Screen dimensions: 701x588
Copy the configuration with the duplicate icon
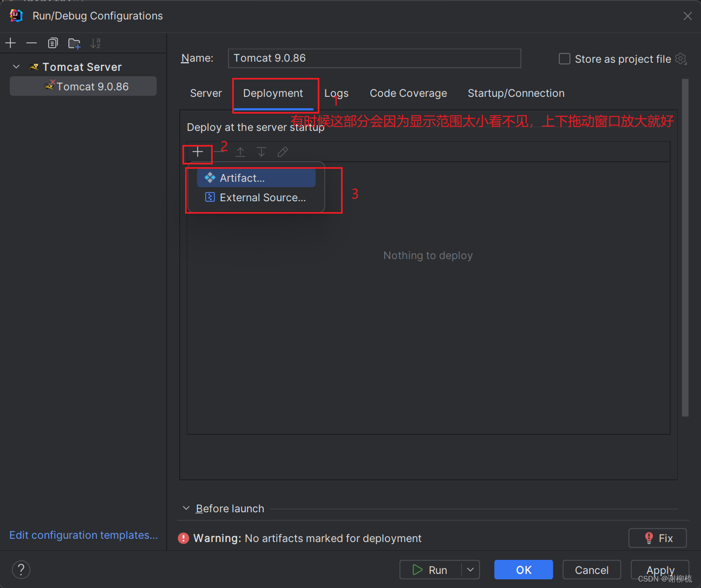pos(53,43)
